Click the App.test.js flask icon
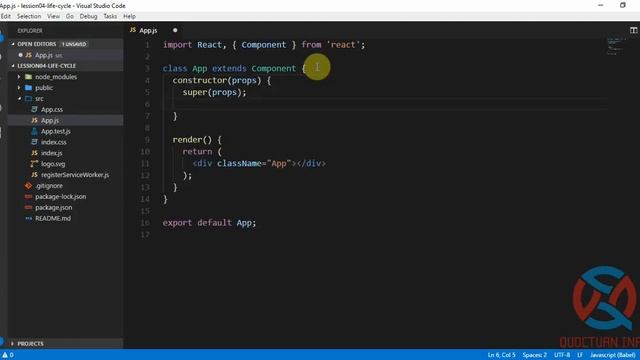 pyautogui.click(x=34, y=131)
